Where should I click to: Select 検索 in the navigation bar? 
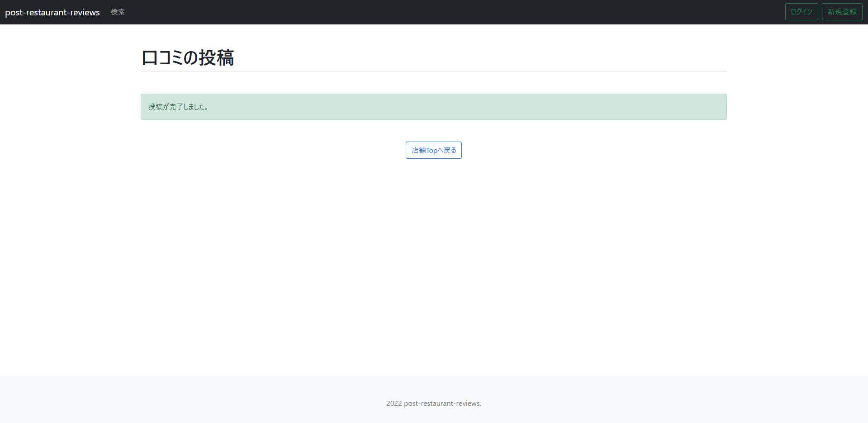(118, 12)
